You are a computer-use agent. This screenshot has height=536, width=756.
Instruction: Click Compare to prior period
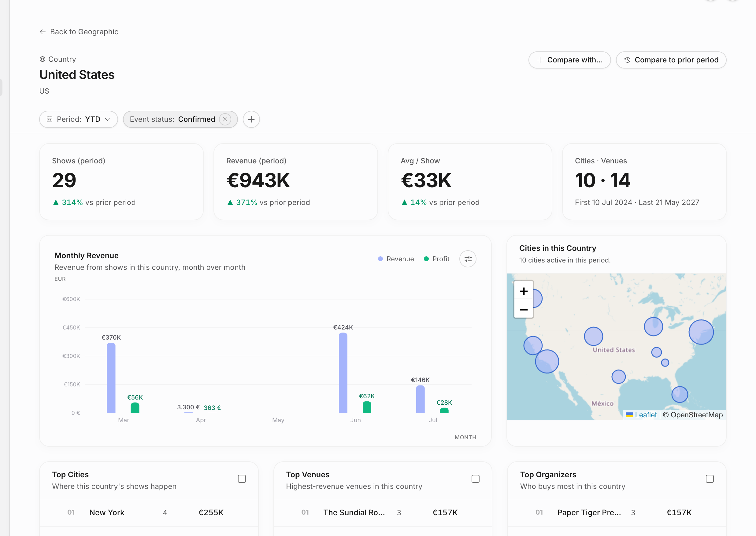pos(671,60)
